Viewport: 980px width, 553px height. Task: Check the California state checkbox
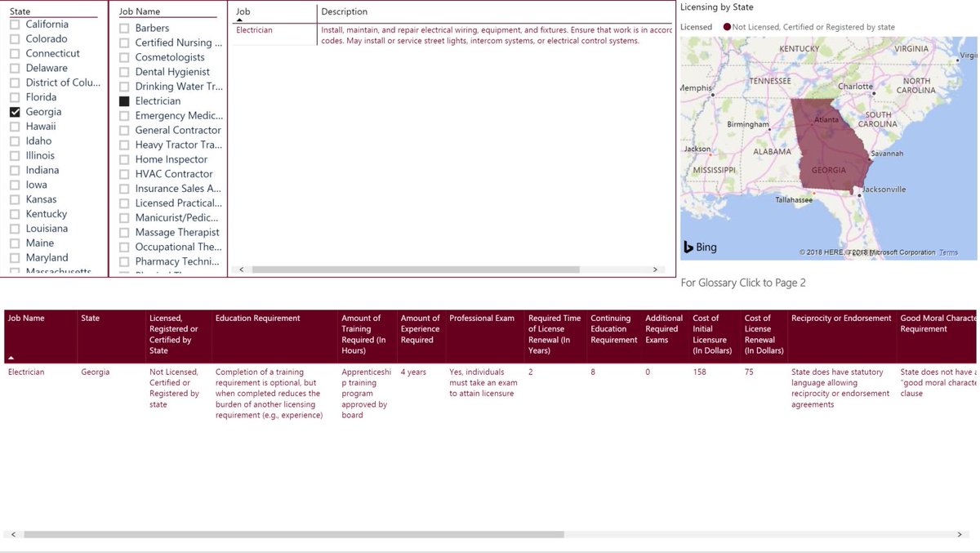pos(15,25)
